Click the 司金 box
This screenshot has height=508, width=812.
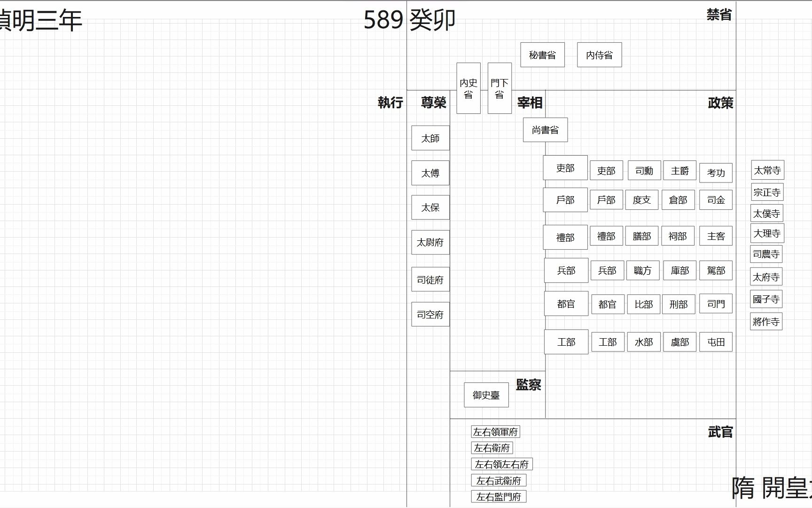(716, 200)
